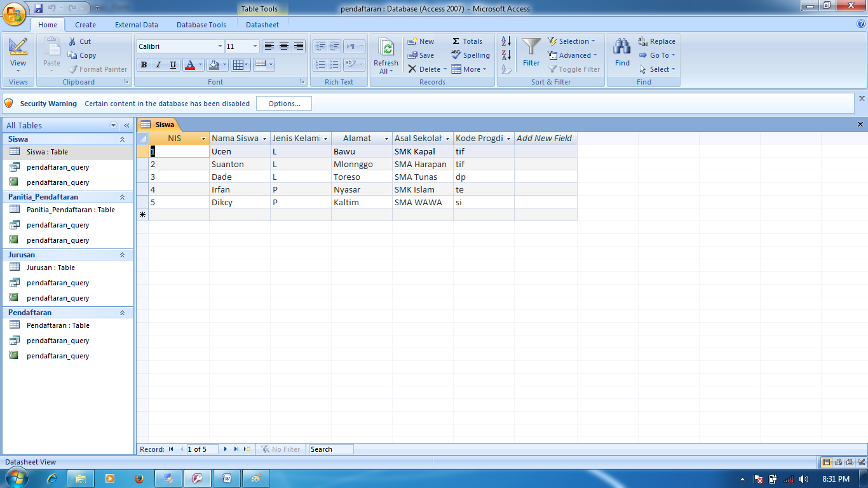The height and width of the screenshot is (488, 868).
Task: Sort the column descending Z to A
Action: (506, 55)
